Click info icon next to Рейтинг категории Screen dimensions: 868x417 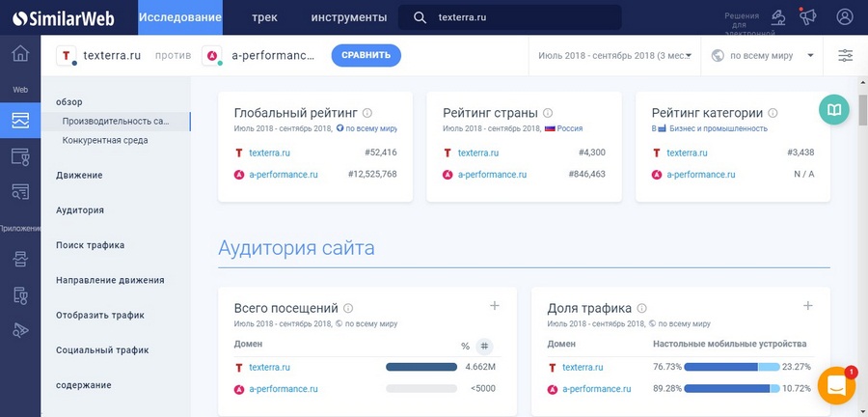coord(773,113)
